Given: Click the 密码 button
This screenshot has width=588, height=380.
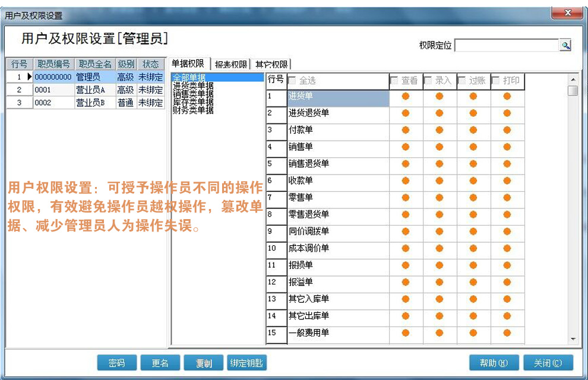Looking at the screenshot, I should pos(116,363).
